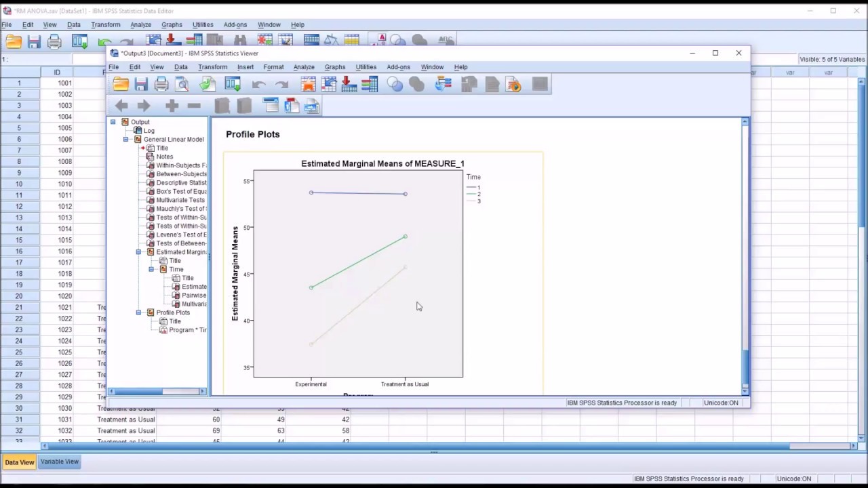Viewport: 868px width, 488px height.
Task: Collapse Estimated Marginal Means node
Action: (x=139, y=252)
